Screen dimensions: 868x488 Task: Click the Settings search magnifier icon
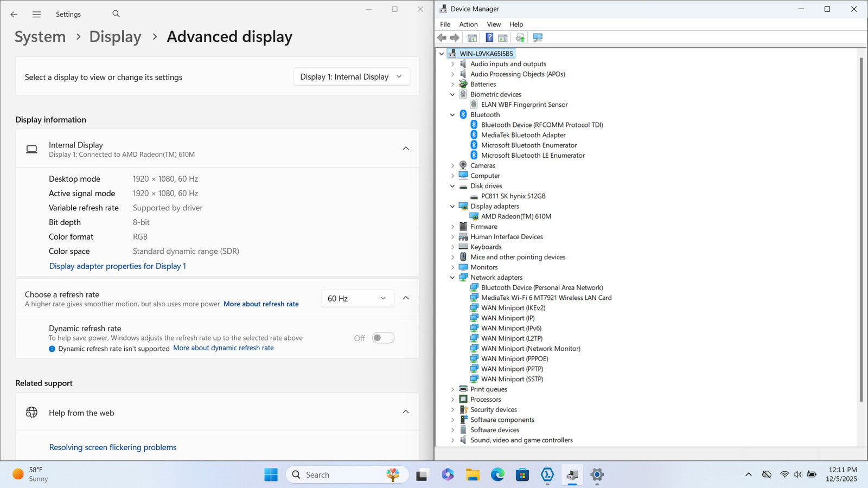(x=116, y=14)
